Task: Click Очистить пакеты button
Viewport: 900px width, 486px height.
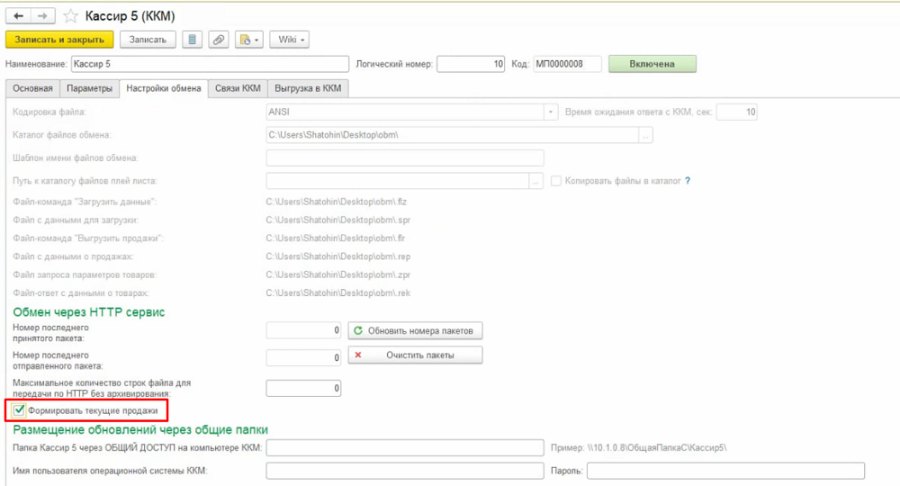Action: [x=415, y=355]
